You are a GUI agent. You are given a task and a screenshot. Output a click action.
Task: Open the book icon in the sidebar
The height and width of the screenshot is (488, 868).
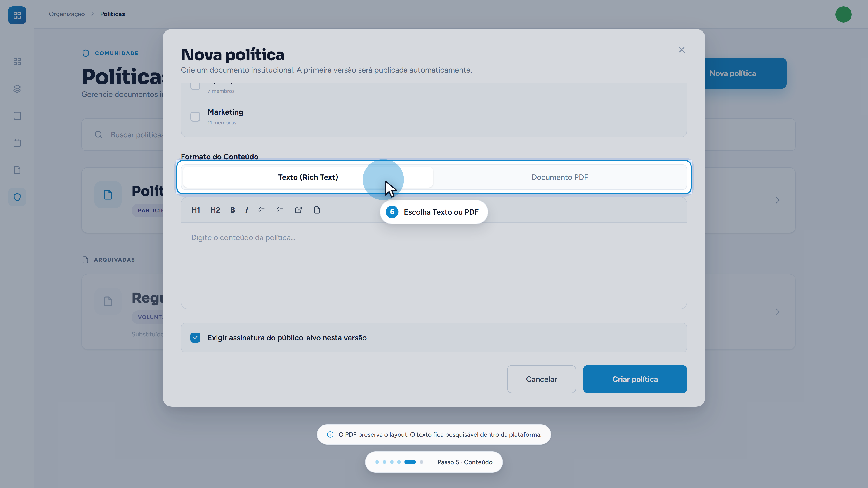point(17,115)
